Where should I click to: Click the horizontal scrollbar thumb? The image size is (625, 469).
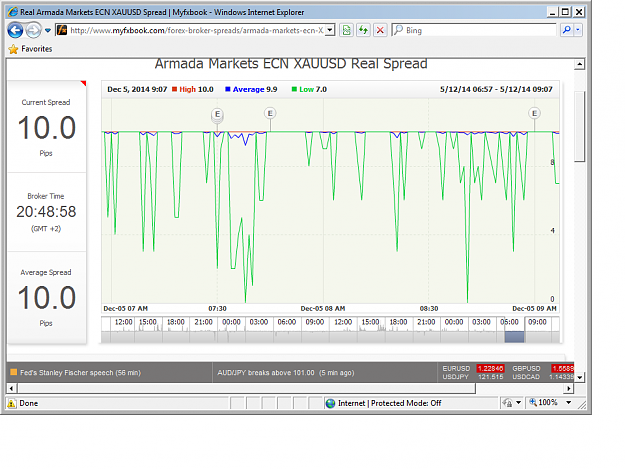(x=247, y=388)
